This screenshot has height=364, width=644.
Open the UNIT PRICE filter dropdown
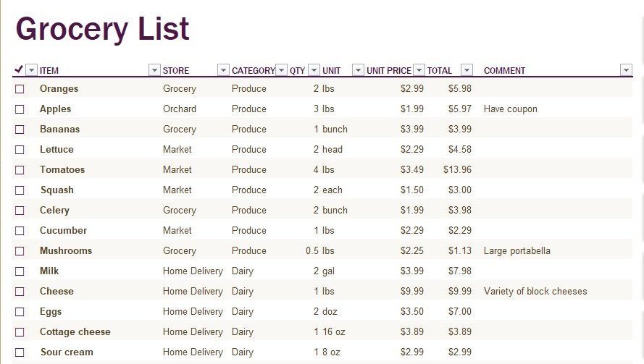(419, 70)
